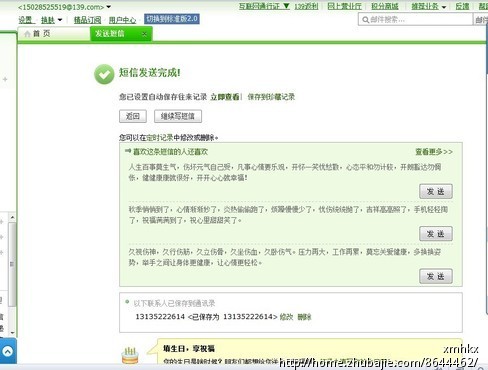Send the 久视伤神 suggested message

436,276
